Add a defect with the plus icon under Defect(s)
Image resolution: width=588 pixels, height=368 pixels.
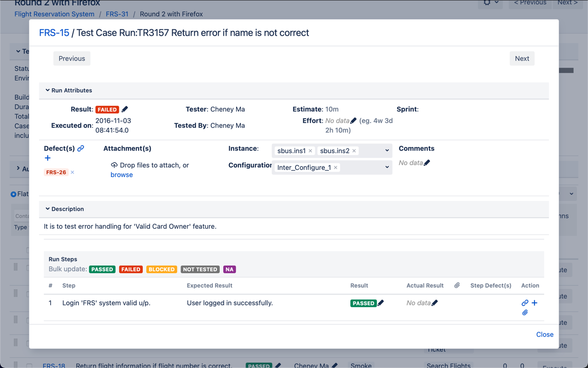click(48, 158)
